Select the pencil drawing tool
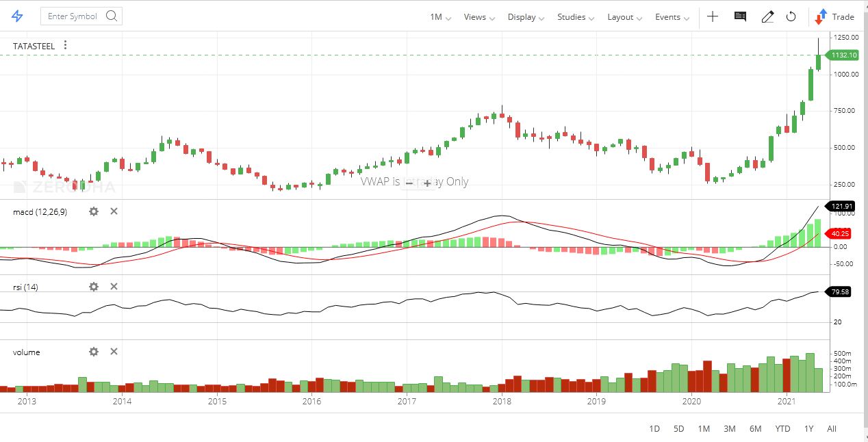Image resolution: width=868 pixels, height=442 pixels. [767, 16]
